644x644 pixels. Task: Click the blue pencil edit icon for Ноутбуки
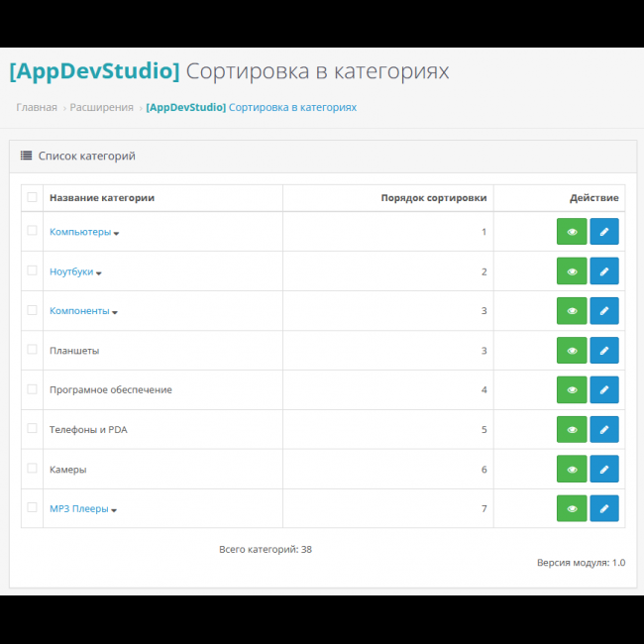tap(604, 271)
